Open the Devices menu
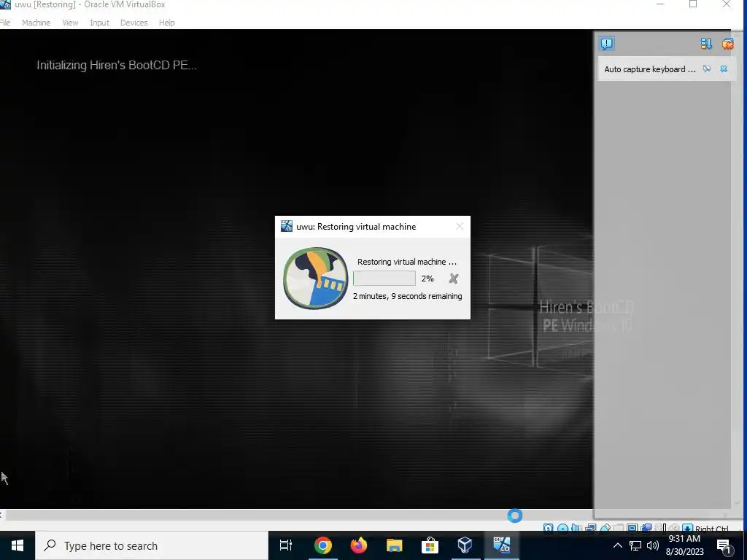 (134, 23)
